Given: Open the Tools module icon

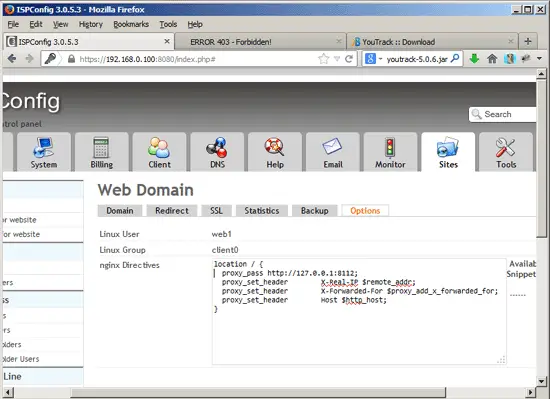Looking at the screenshot, I should [506, 152].
